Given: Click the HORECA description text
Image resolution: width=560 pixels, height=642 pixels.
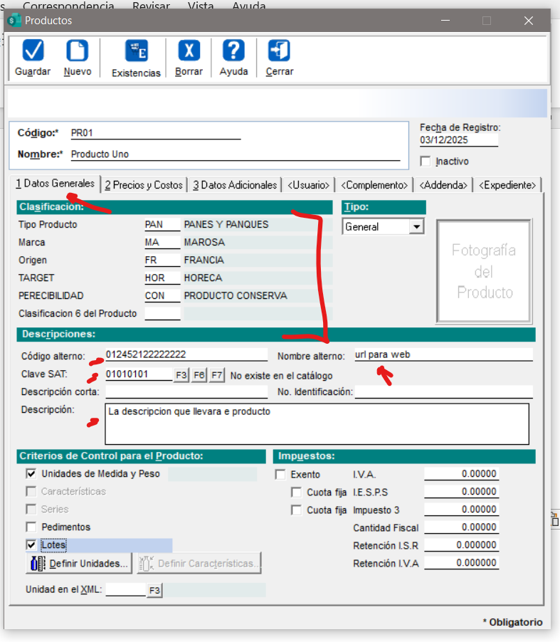Looking at the screenshot, I should (203, 278).
